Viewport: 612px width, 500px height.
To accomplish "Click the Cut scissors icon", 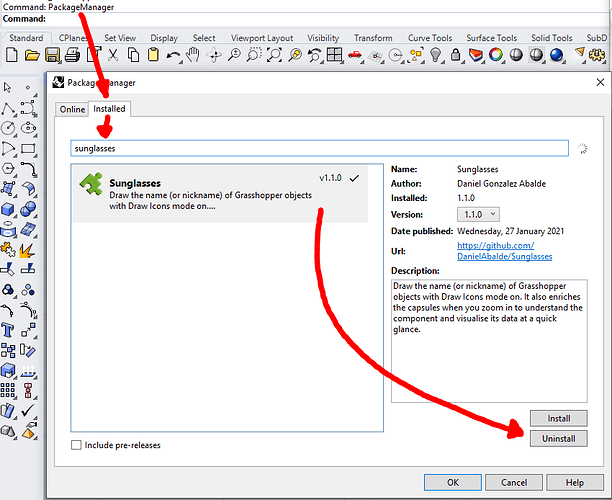I will pos(113,55).
